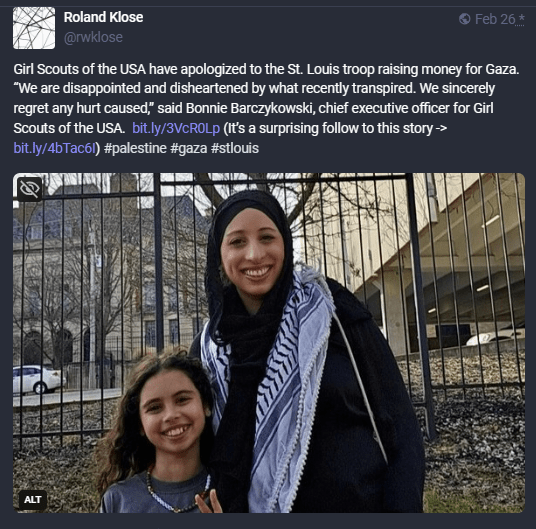
Task: Open the Feb 26 post timestamp
Action: tap(495, 19)
